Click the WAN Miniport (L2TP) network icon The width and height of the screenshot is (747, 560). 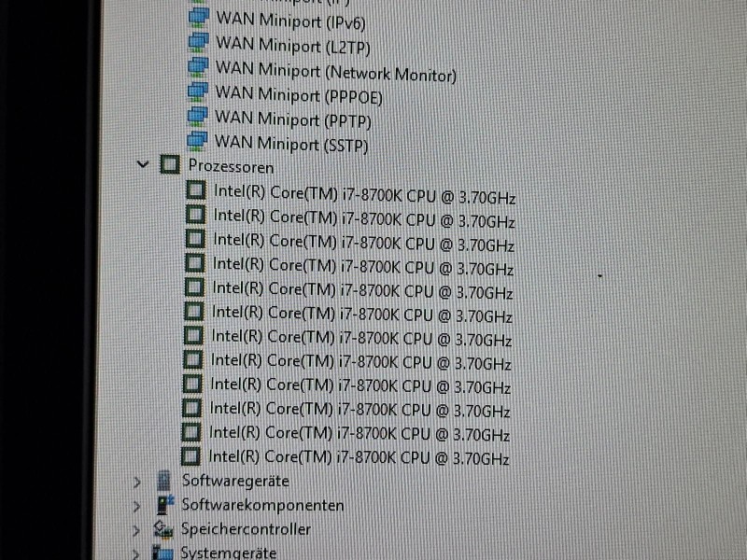pos(198,42)
